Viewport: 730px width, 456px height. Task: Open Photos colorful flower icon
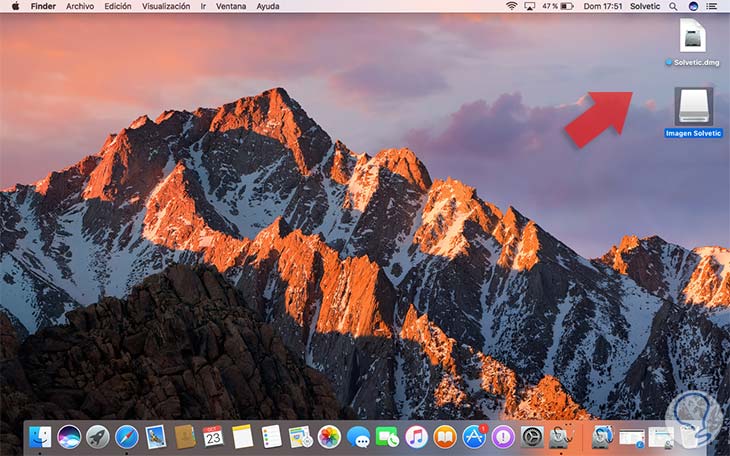329,437
